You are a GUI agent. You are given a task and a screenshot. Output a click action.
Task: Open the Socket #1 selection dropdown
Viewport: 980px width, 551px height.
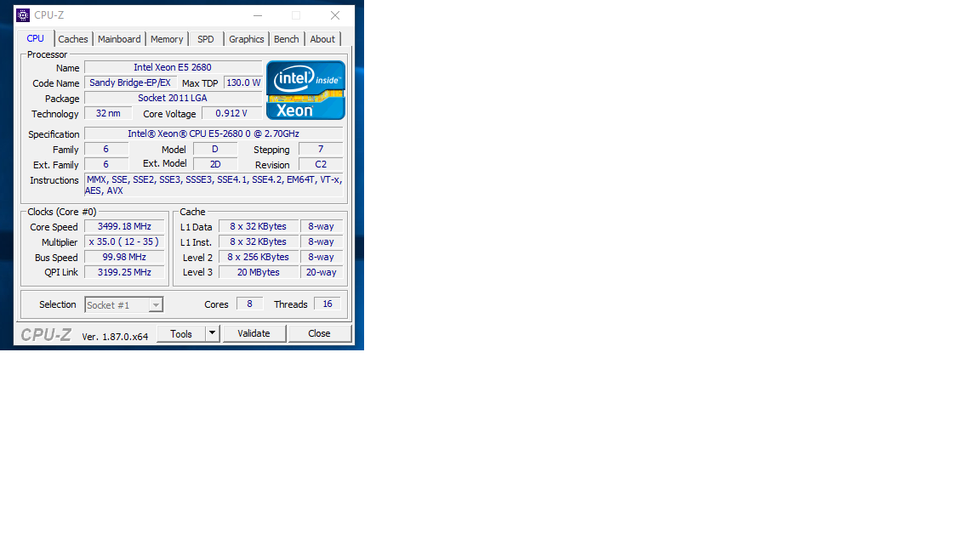[x=123, y=305]
